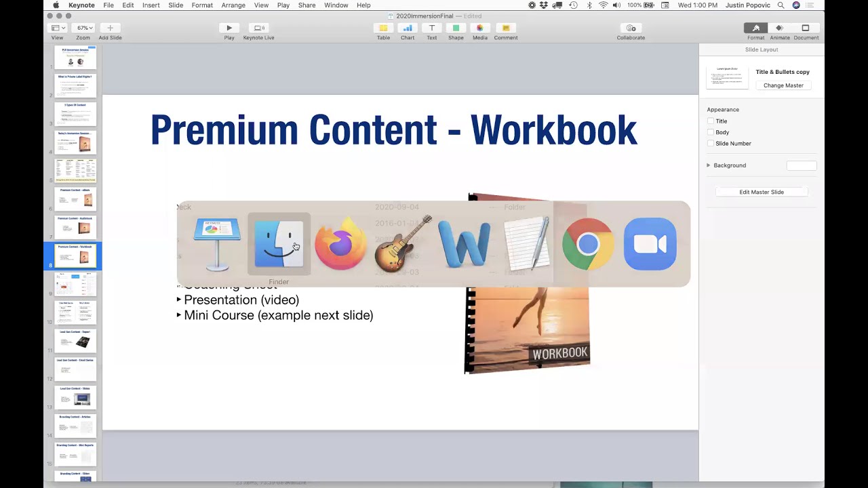The height and width of the screenshot is (488, 868).
Task: Click the Add Slide button
Action: [x=110, y=28]
